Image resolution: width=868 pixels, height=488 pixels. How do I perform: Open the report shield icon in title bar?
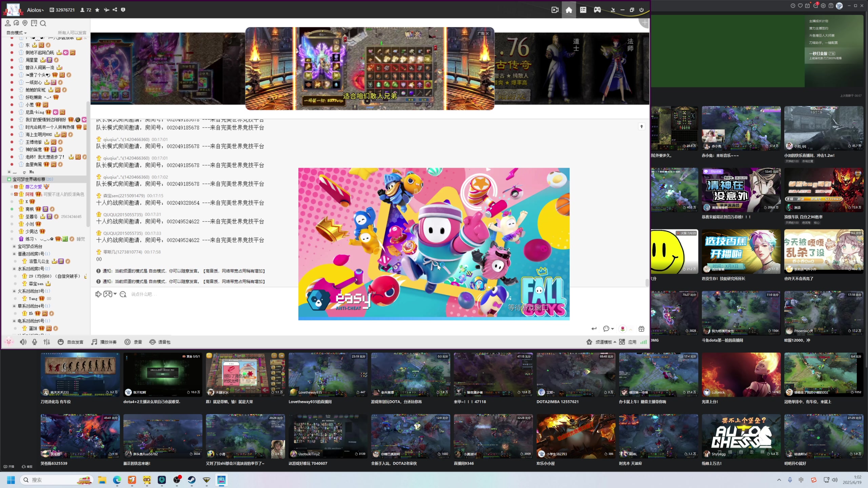pos(123,10)
